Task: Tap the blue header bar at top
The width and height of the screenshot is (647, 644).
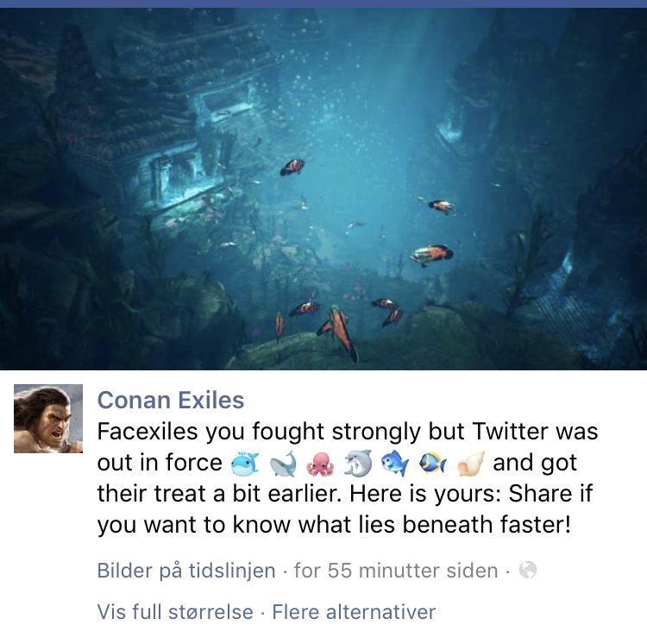Action: coord(323,3)
